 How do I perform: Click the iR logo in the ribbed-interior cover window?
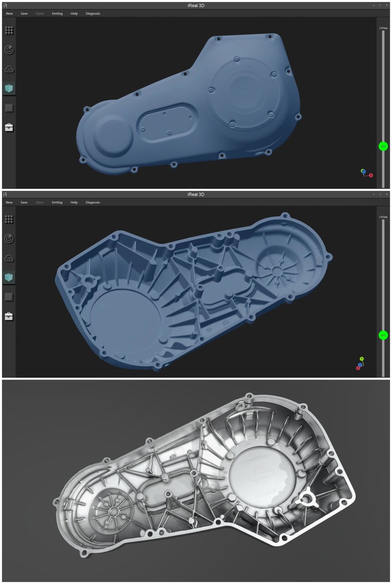tap(5, 194)
